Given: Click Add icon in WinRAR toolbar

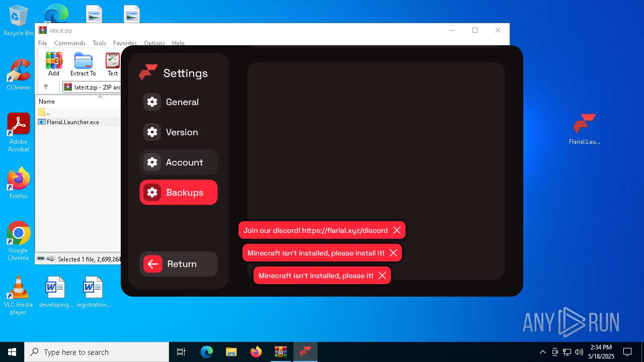Looking at the screenshot, I should pos(54,64).
